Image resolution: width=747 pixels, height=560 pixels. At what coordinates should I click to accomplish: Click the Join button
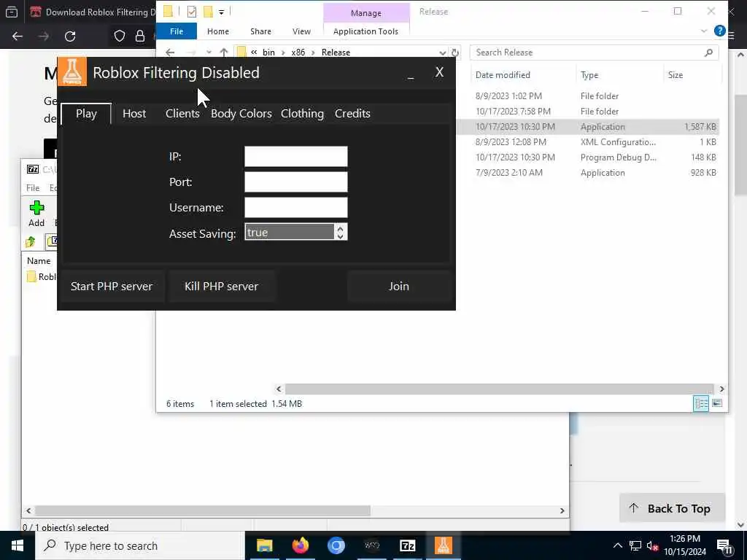click(399, 286)
